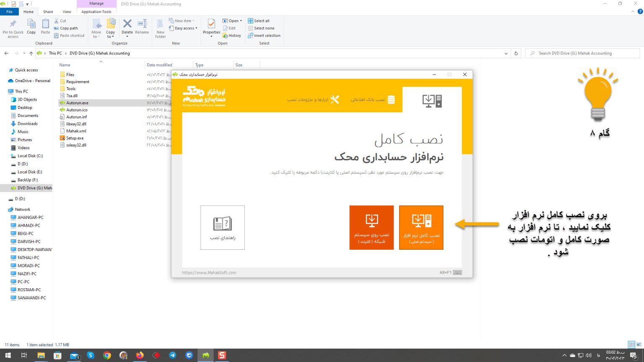Click the Back navigation arrow

[6, 53]
